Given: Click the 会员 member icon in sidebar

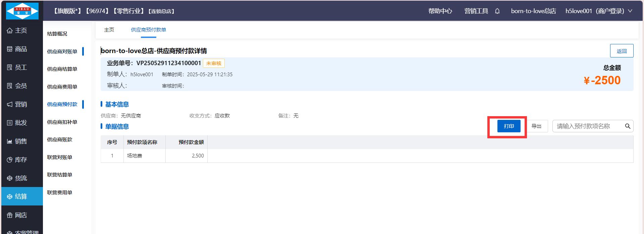Looking at the screenshot, I should click(x=10, y=86).
